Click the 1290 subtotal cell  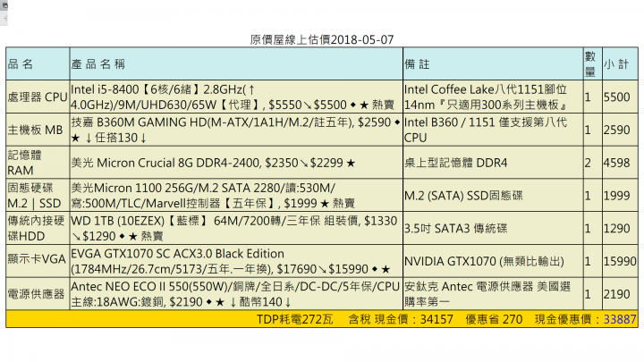(x=620, y=228)
